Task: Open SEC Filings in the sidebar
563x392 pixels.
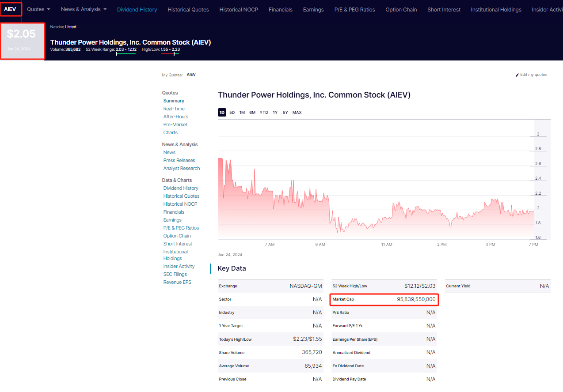Action: (175, 274)
